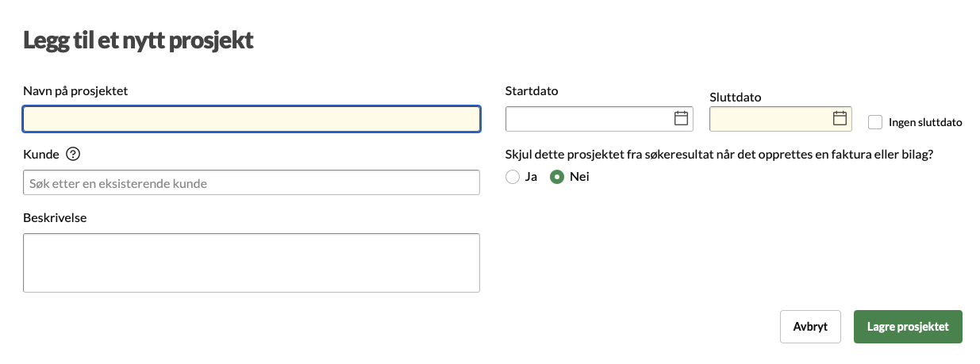Image resolution: width=980 pixels, height=364 pixels.
Task: Click the Kunde label text
Action: point(41,154)
